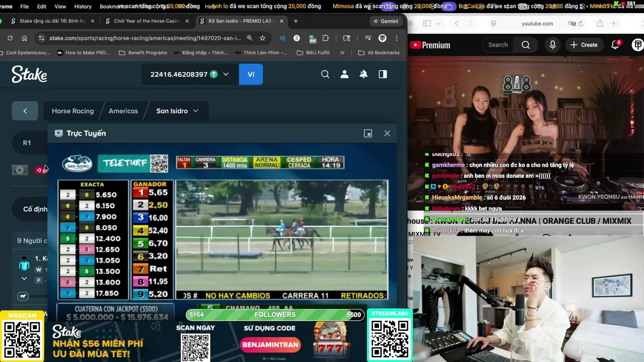Reload Safari youtube.com page
644x362 pixels.
pyautogui.click(x=581, y=24)
